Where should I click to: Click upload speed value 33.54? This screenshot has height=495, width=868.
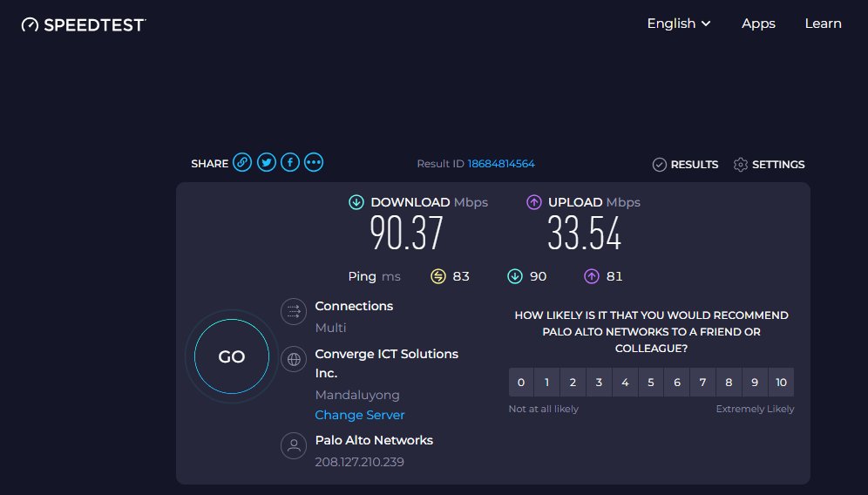(x=585, y=233)
